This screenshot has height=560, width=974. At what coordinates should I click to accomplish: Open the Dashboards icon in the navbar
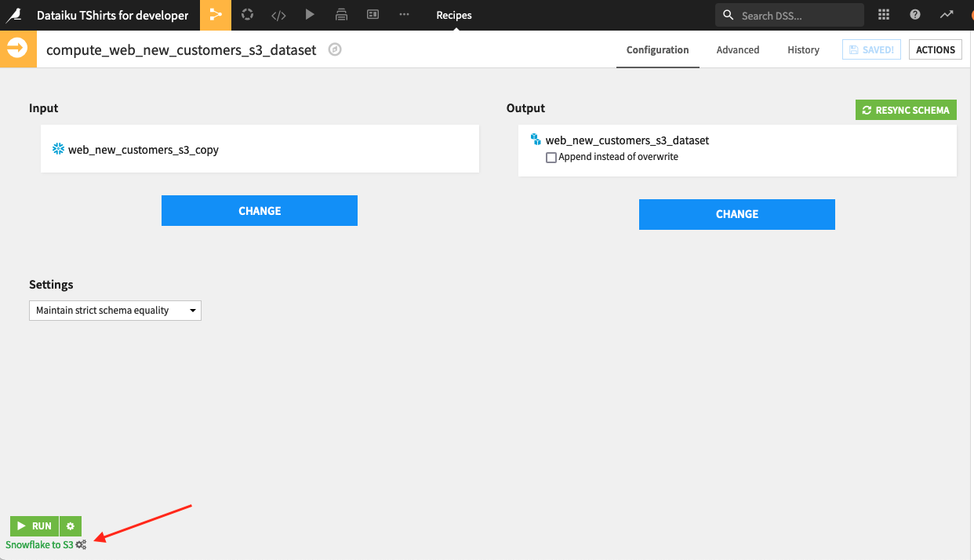click(x=373, y=15)
